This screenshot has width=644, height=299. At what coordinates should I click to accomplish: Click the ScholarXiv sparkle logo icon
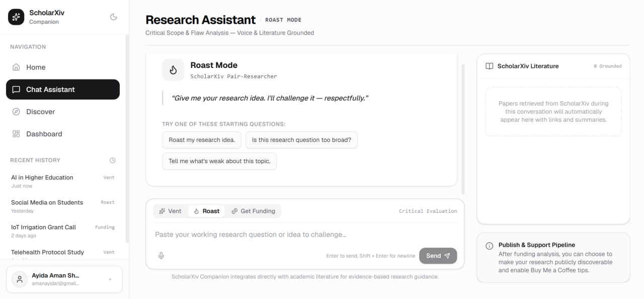pos(16,17)
